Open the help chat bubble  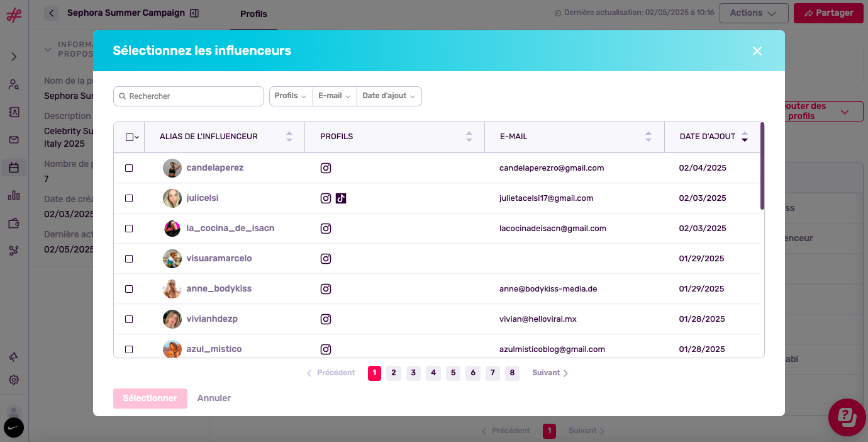[x=847, y=417]
